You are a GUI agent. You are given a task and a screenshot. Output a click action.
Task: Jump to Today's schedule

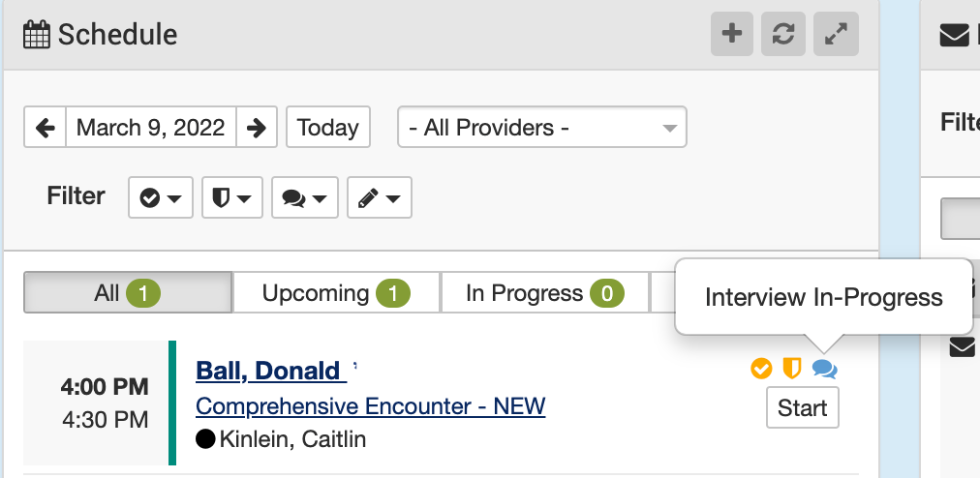pos(327,128)
